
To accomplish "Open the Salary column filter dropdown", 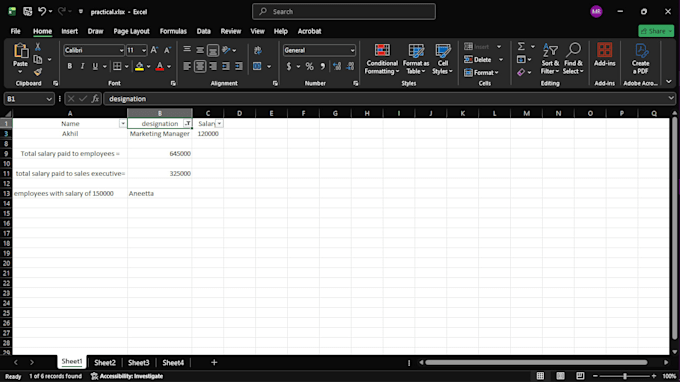I will tap(219, 124).
